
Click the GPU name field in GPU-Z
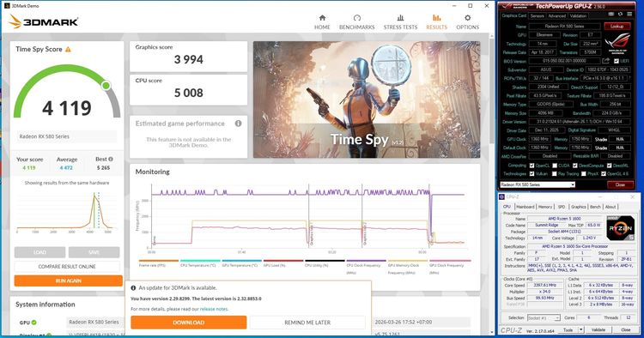(565, 26)
